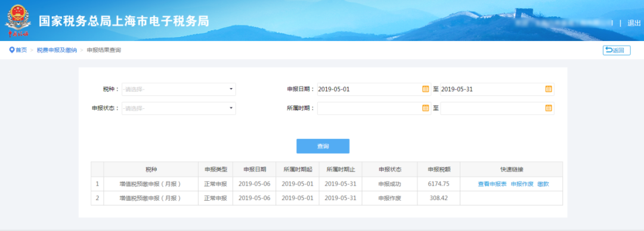
Task: Click 退出 logout link
Action: tap(634, 23)
